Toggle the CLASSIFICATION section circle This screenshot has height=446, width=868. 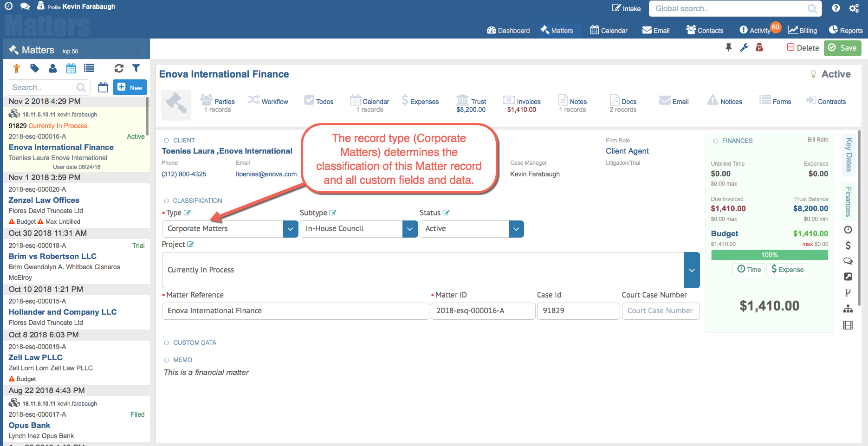167,201
